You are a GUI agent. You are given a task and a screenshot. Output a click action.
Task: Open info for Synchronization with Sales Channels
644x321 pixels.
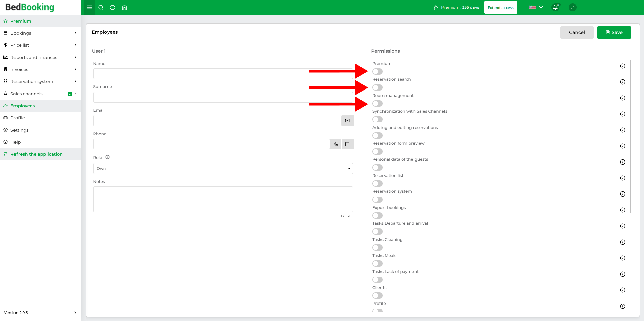623,114
